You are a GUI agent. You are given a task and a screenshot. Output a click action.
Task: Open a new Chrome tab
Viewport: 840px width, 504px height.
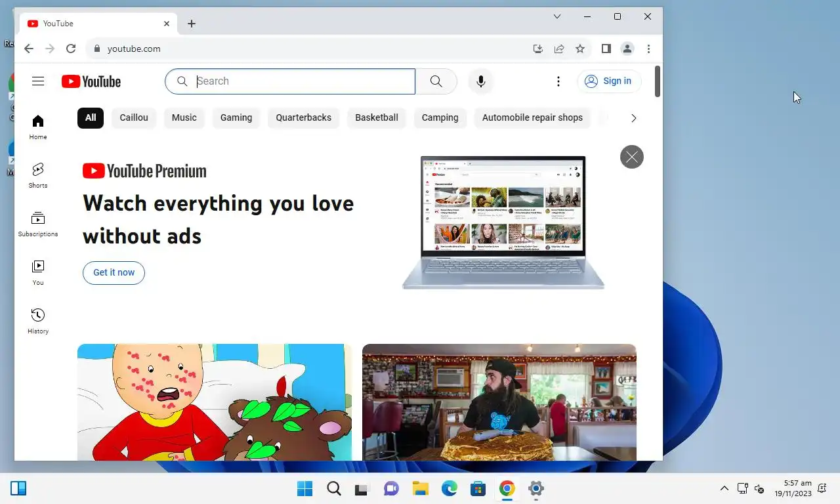(x=192, y=24)
